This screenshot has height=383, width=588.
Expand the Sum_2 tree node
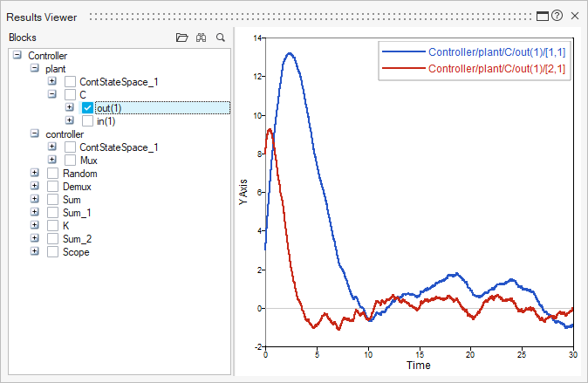click(34, 239)
